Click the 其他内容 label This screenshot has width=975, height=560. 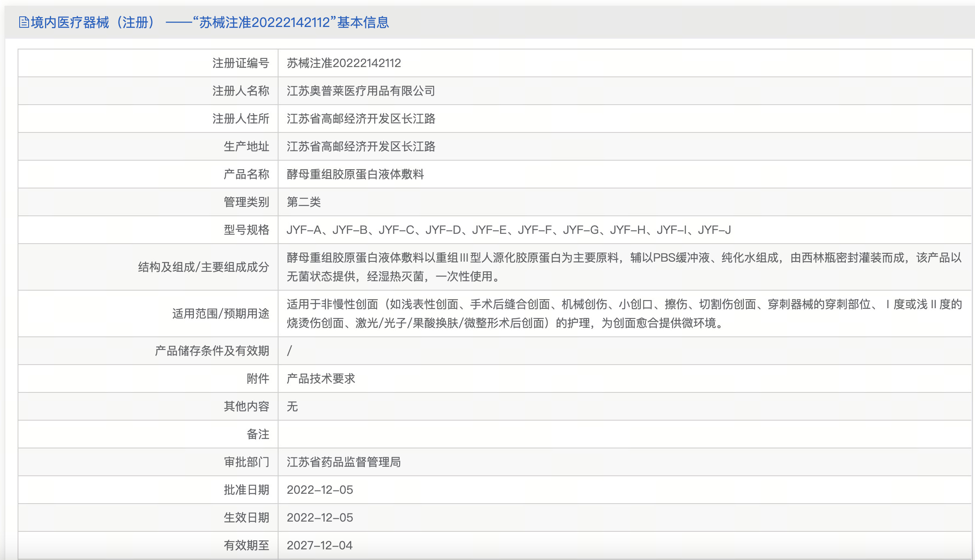246,406
